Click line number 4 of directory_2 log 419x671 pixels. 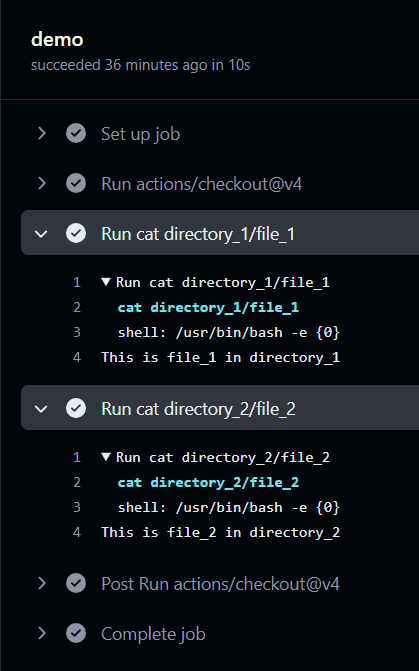[77, 532]
